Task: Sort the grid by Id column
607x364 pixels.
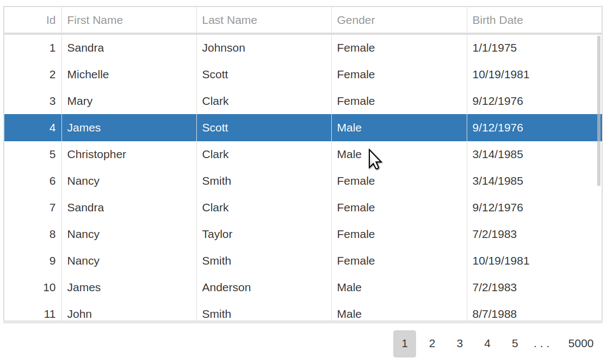Action: point(50,20)
